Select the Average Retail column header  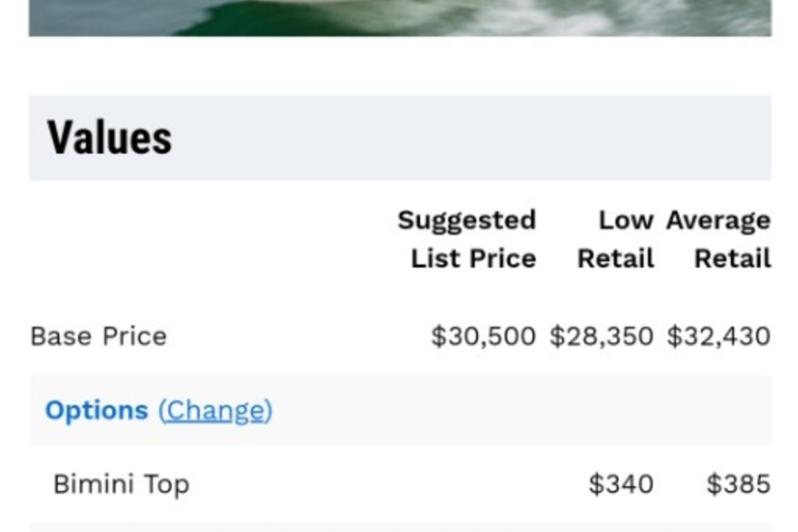coord(718,239)
